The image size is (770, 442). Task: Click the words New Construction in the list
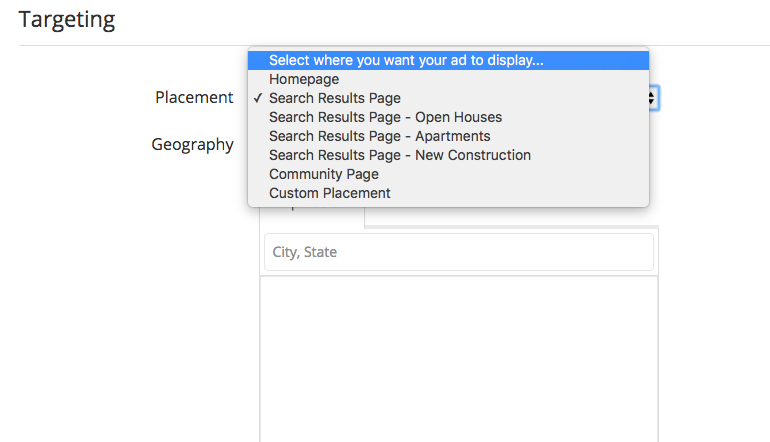(x=473, y=155)
